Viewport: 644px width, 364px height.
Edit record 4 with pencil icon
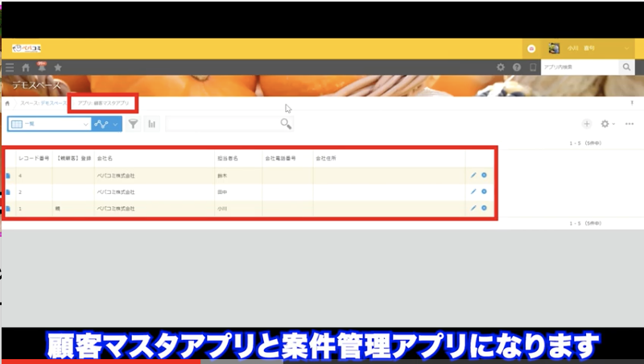(473, 175)
